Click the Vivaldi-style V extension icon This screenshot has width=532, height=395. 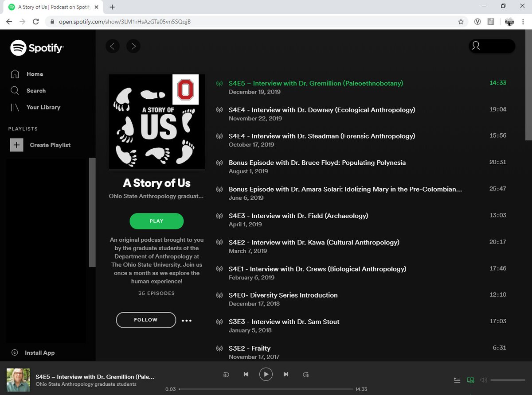click(478, 21)
